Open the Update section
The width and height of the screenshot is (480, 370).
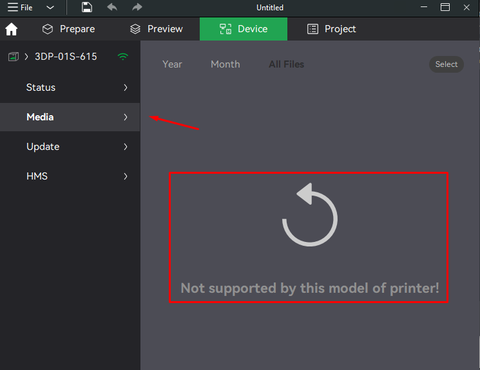(70, 147)
